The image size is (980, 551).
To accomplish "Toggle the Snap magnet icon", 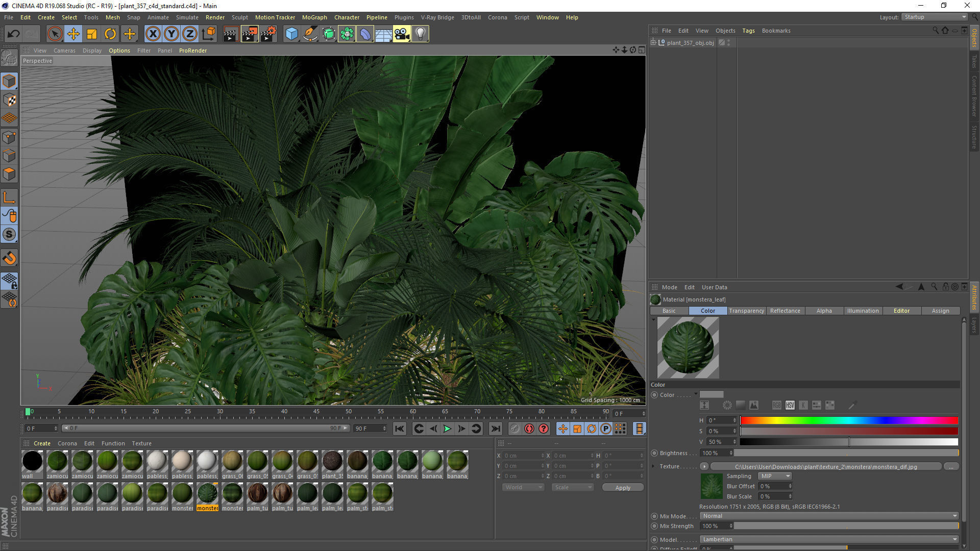I will pos(9,258).
